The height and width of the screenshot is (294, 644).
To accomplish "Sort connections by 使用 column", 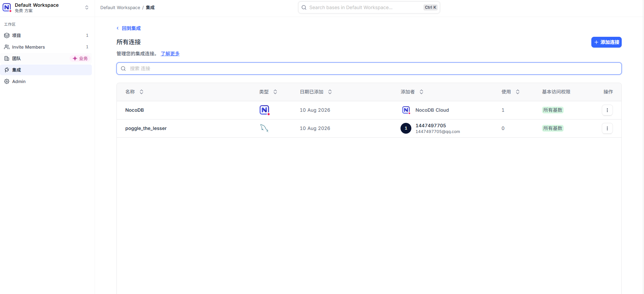I will click(518, 92).
